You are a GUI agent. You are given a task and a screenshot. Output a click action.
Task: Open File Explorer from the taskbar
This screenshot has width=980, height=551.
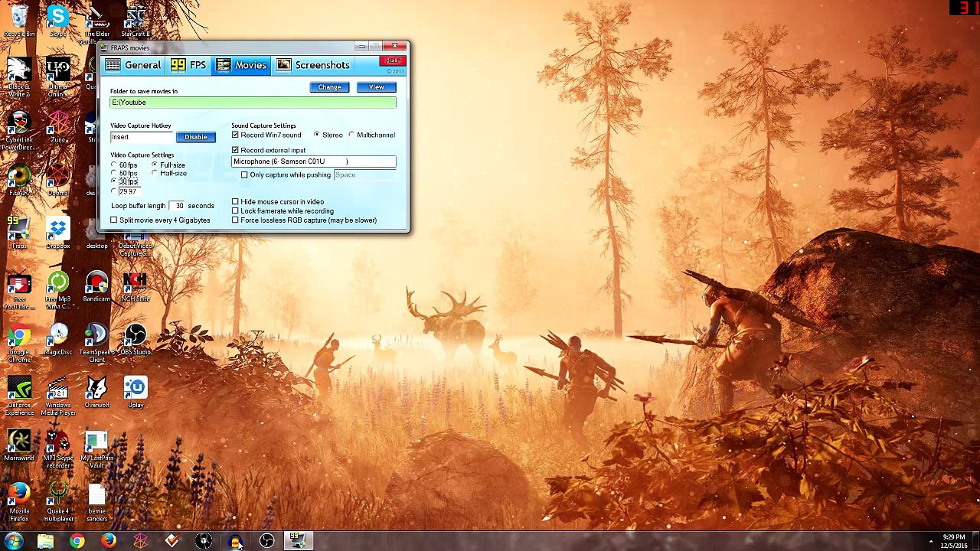(45, 542)
